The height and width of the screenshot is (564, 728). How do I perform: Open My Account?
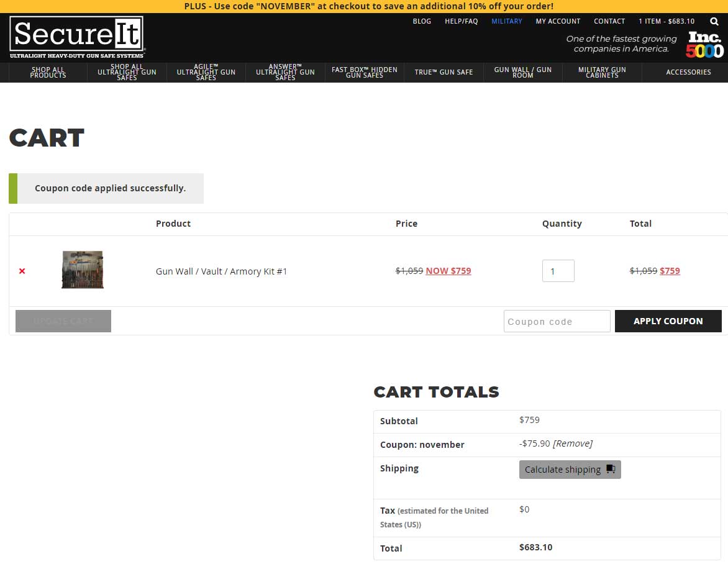click(x=558, y=21)
